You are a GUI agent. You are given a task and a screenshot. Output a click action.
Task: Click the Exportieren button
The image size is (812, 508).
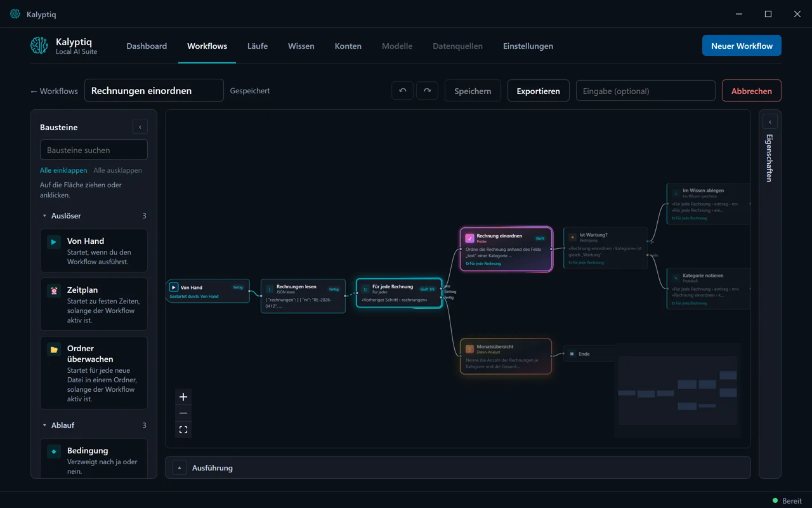(x=538, y=91)
